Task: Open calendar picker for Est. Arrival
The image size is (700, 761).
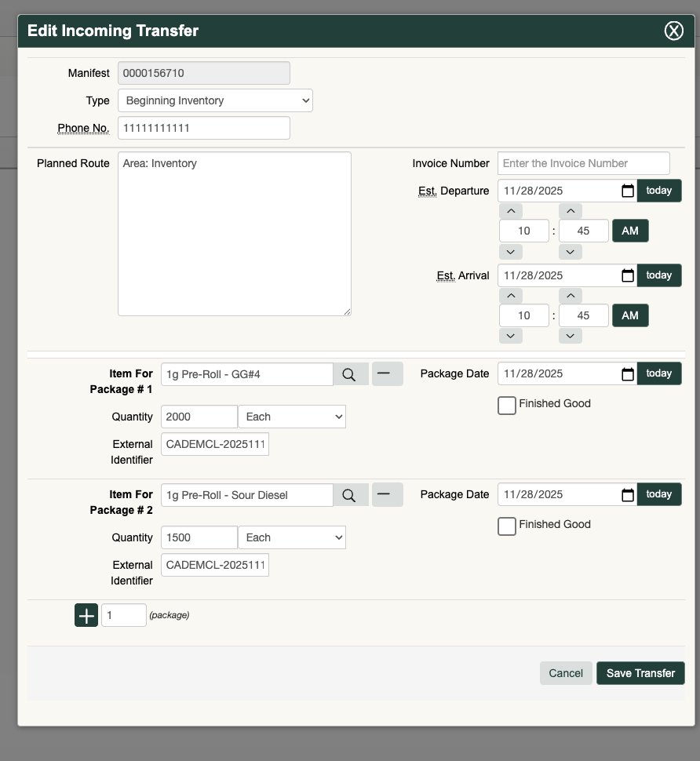Action: click(x=627, y=275)
